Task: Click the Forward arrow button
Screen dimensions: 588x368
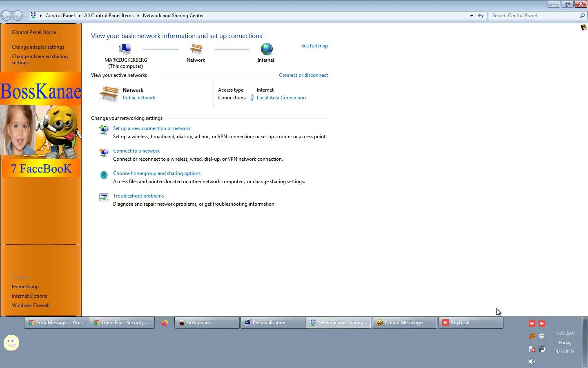Action: [x=18, y=16]
